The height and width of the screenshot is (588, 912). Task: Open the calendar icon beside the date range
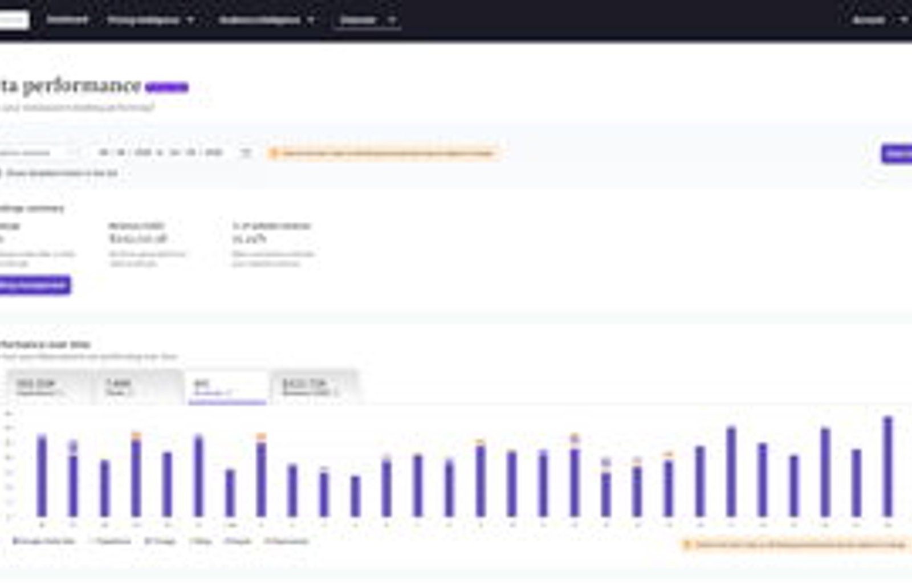click(246, 153)
